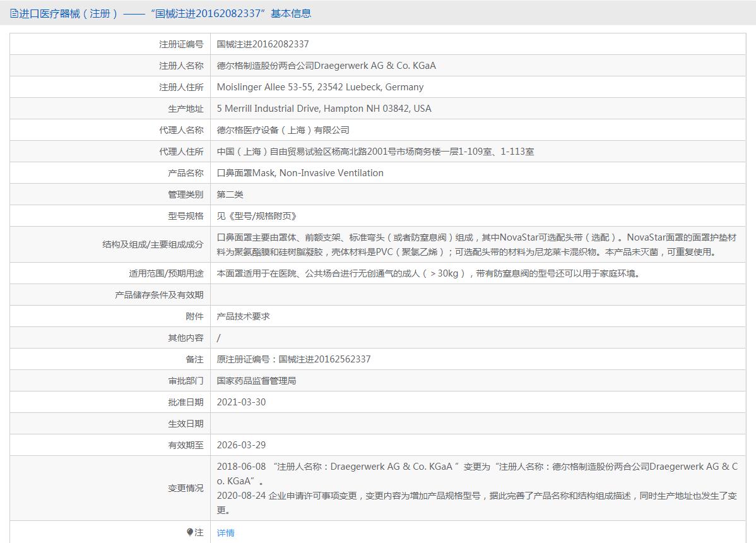Select the 2018-06-08 change record entry
This screenshot has height=543, width=756.
pos(477,474)
